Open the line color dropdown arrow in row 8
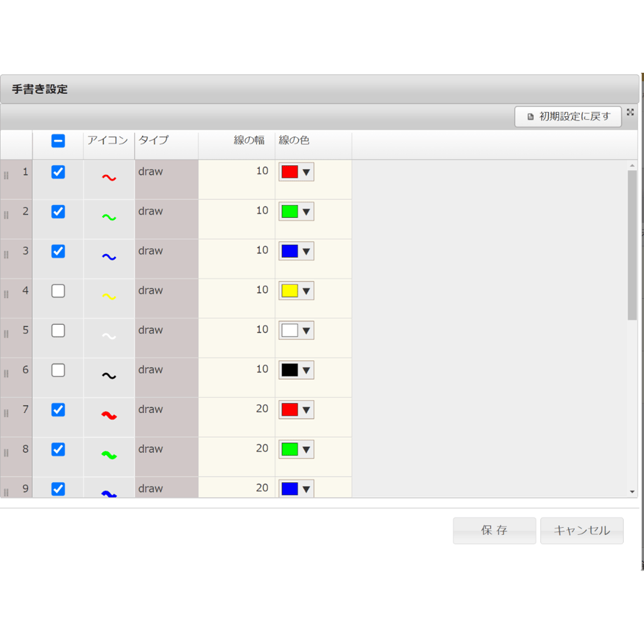The height and width of the screenshot is (644, 644). [307, 449]
